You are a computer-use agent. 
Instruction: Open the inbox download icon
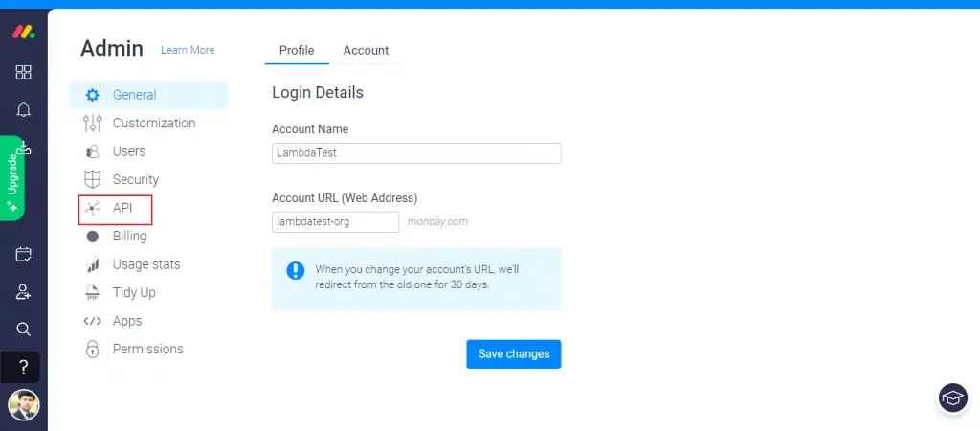tap(26, 147)
